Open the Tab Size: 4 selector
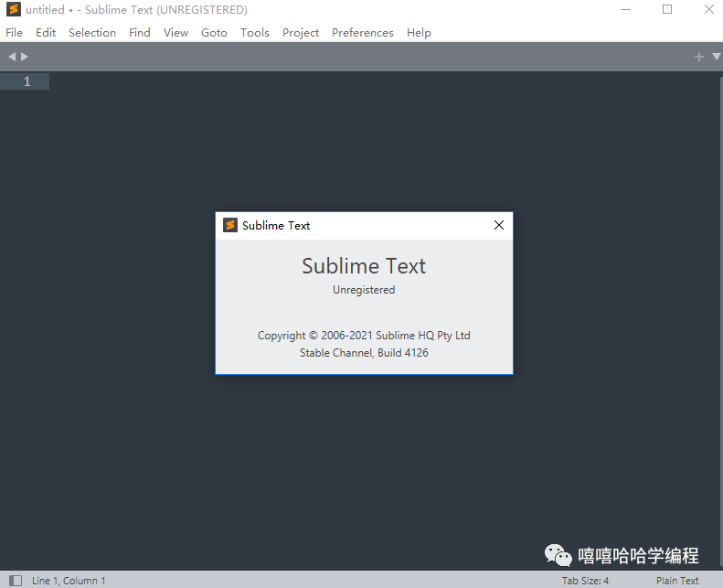 pyautogui.click(x=585, y=581)
